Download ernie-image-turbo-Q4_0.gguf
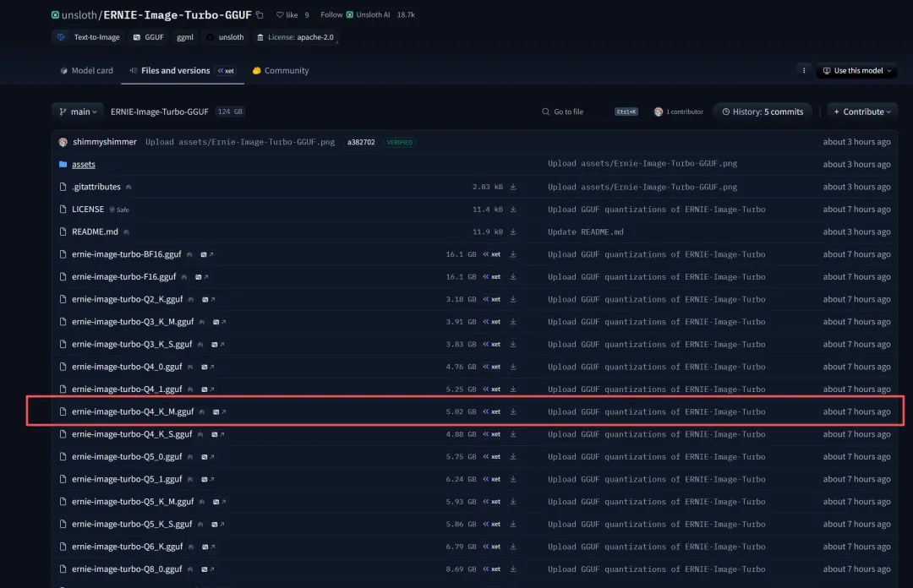 [x=513, y=367]
